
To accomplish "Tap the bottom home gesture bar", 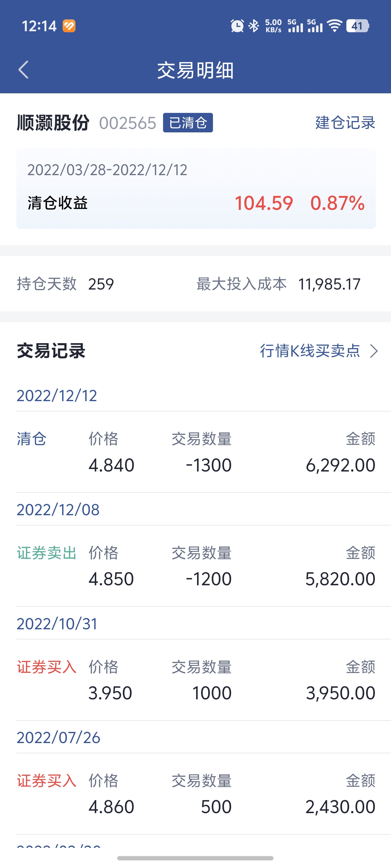I will click(x=195, y=858).
